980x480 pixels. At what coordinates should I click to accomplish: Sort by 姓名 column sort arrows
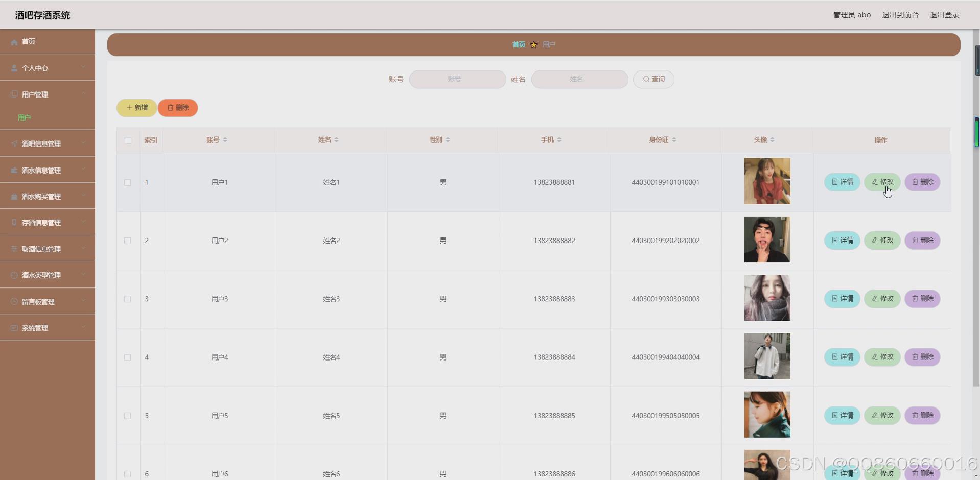click(336, 140)
